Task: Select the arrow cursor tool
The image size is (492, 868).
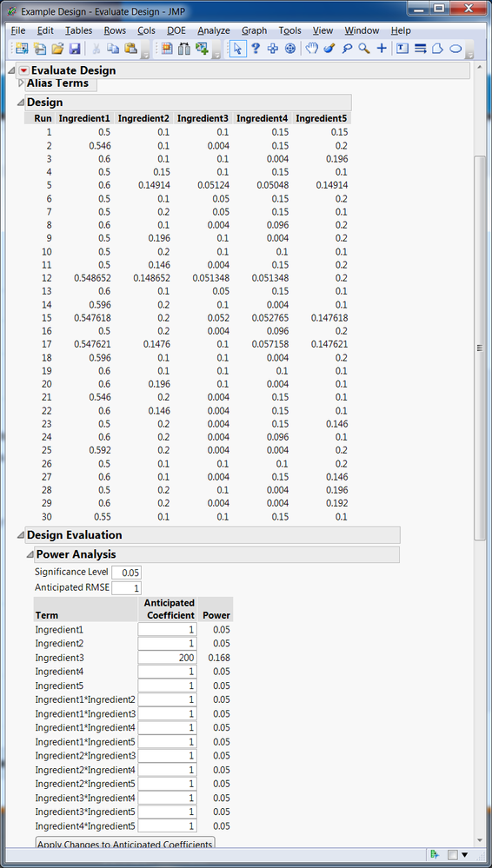Action: click(237, 48)
